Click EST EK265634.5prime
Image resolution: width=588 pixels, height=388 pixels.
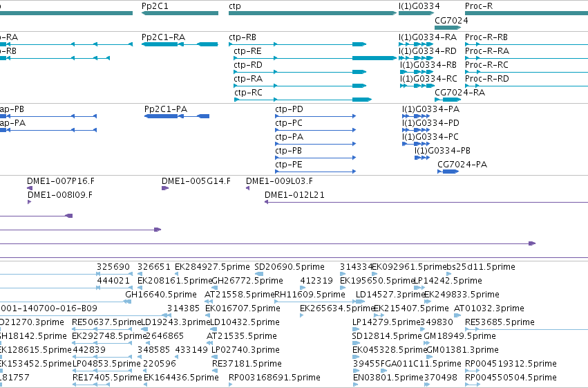[x=337, y=308]
